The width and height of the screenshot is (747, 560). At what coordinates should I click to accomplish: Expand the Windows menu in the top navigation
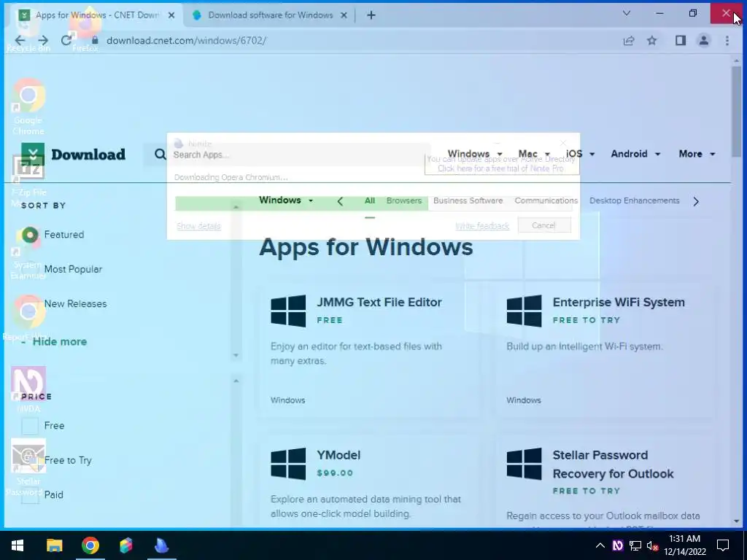[x=475, y=154]
